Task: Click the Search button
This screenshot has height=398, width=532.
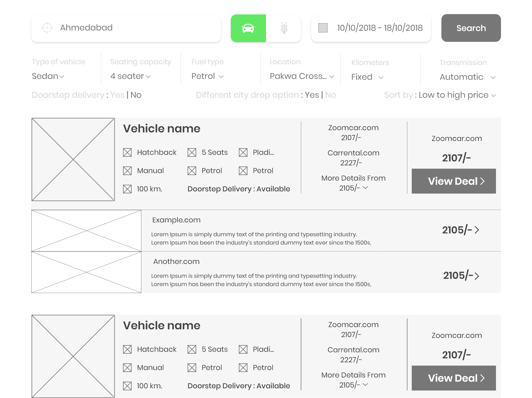Action: click(471, 28)
